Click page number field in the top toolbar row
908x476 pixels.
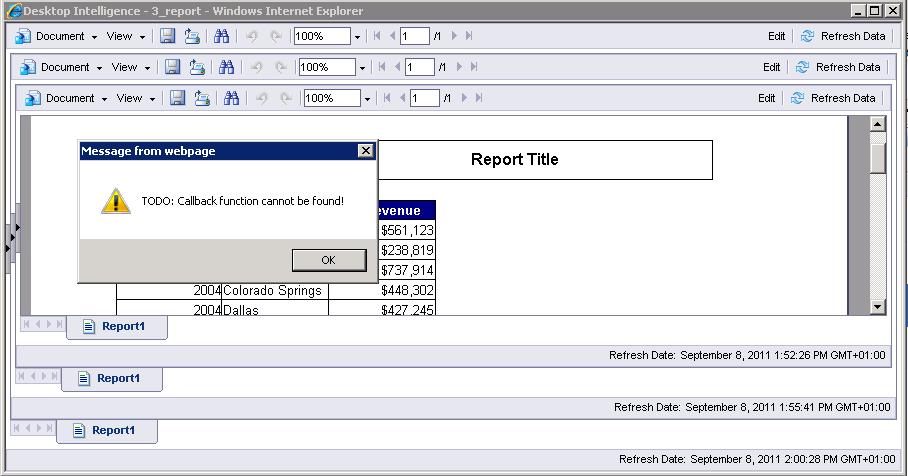[x=415, y=36]
